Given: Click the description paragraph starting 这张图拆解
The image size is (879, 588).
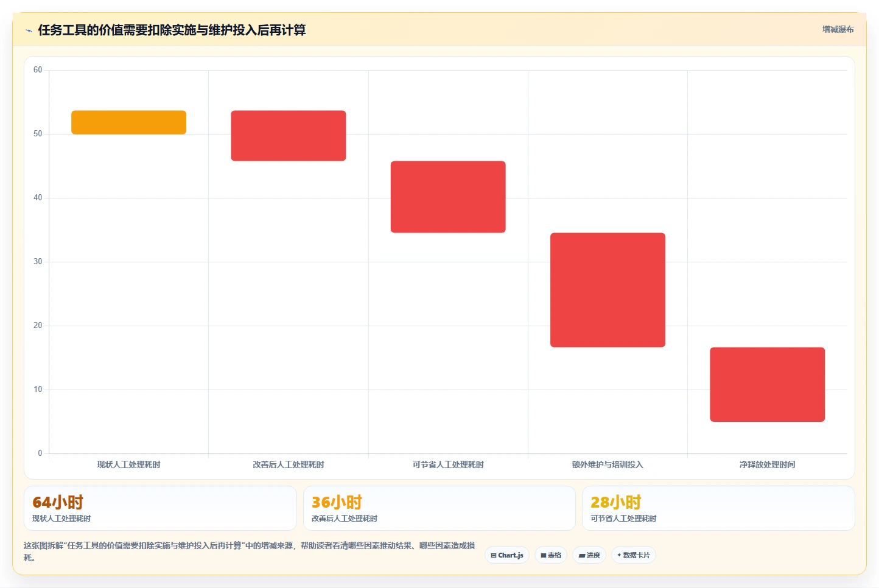Looking at the screenshot, I should (249, 551).
